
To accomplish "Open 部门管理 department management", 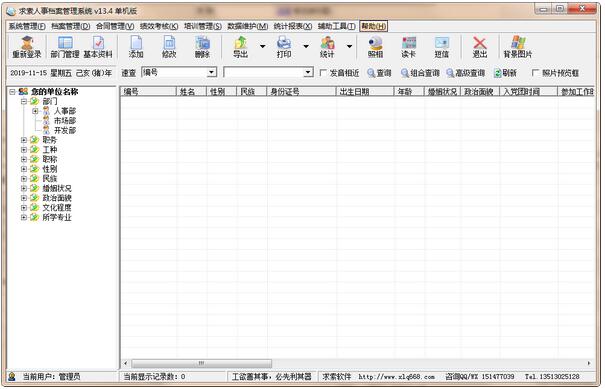I will point(65,47).
